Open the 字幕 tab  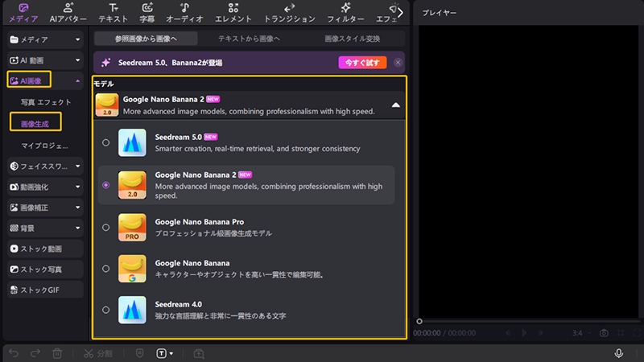click(x=147, y=13)
